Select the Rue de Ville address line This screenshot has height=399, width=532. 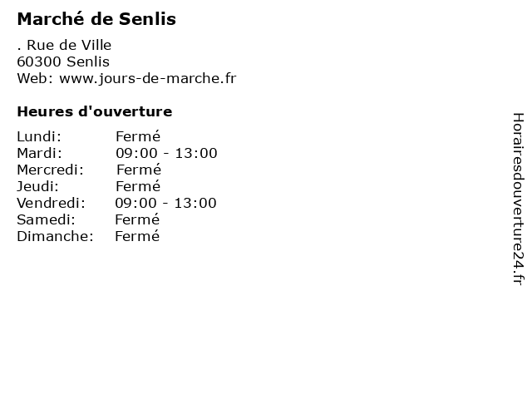pyautogui.click(x=64, y=45)
